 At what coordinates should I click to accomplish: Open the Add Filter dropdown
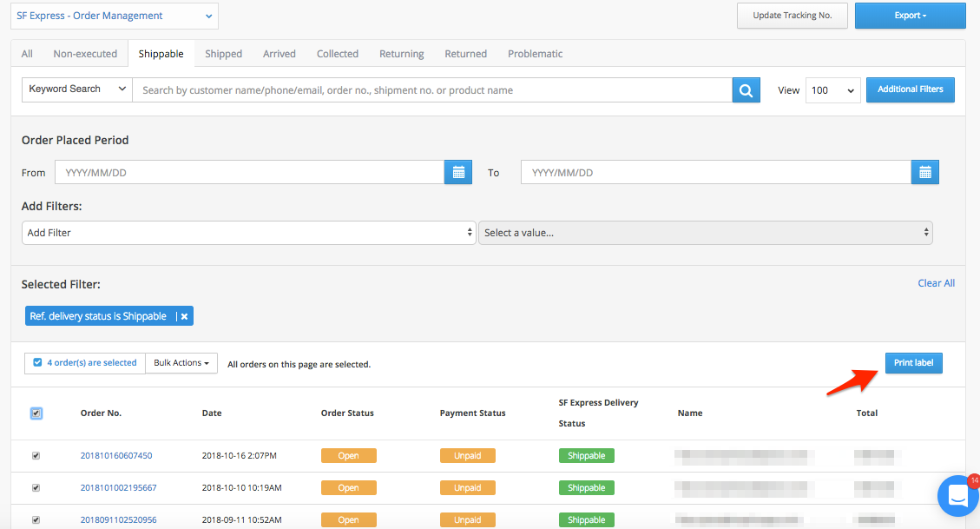(x=249, y=233)
